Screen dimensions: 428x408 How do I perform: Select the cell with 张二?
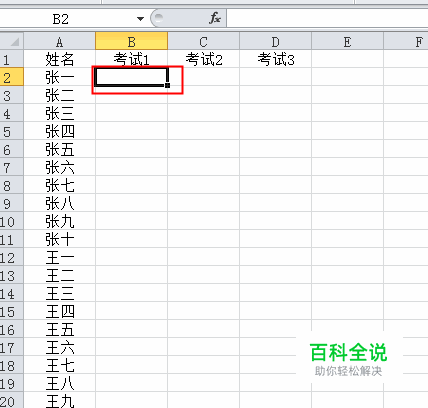(x=59, y=95)
